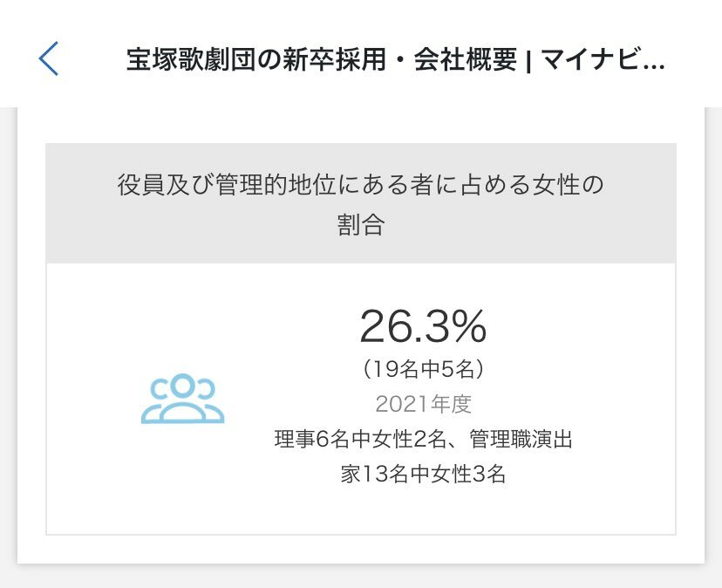Select the 2021年度 year label
The width and height of the screenshot is (722, 588).
tap(423, 404)
